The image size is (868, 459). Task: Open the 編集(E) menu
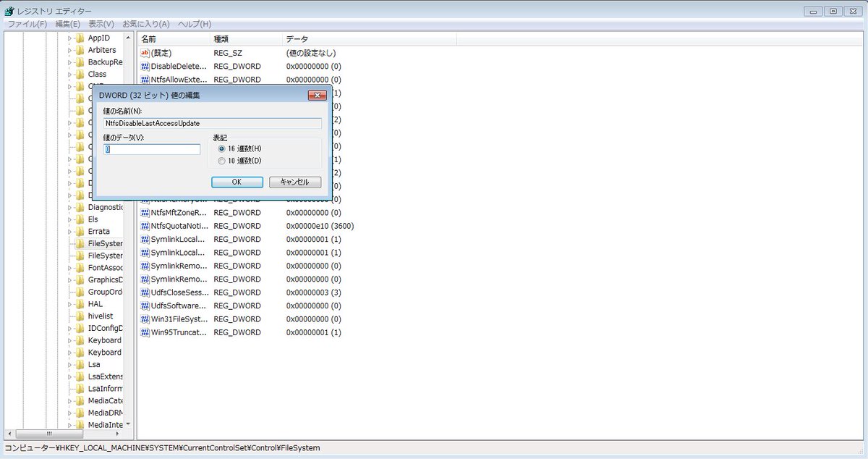(x=68, y=24)
